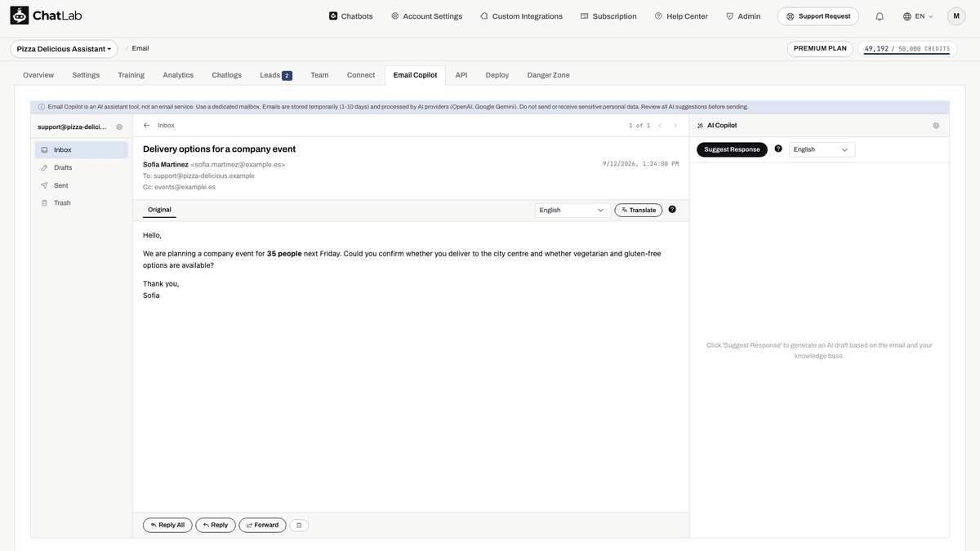Open notifications bell
This screenshot has width=980, height=551.
pyautogui.click(x=880, y=16)
